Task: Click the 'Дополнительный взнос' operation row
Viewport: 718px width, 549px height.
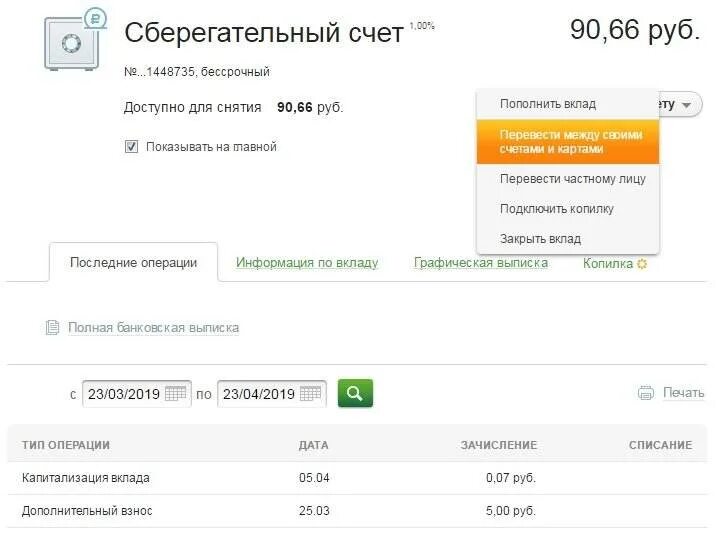Action: coord(357,511)
